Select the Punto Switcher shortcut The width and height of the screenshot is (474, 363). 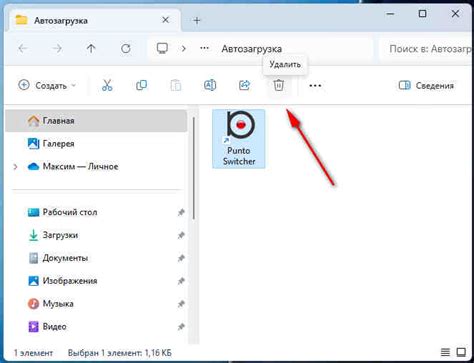click(239, 139)
